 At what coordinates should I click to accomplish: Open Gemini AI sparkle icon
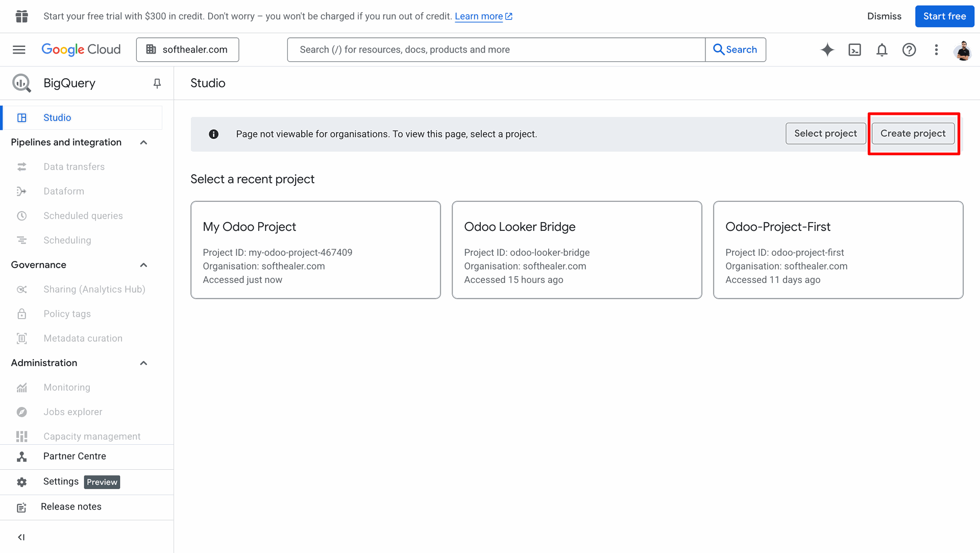827,50
